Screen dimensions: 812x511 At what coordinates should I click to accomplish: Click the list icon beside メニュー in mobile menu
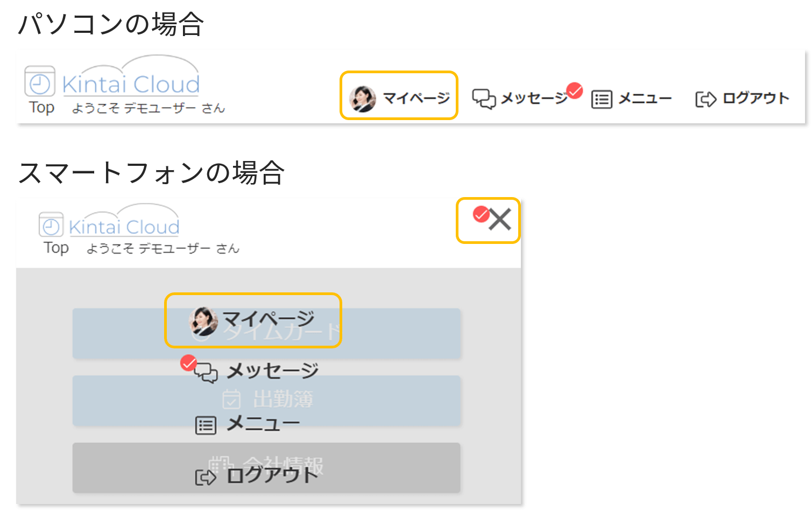pyautogui.click(x=206, y=425)
